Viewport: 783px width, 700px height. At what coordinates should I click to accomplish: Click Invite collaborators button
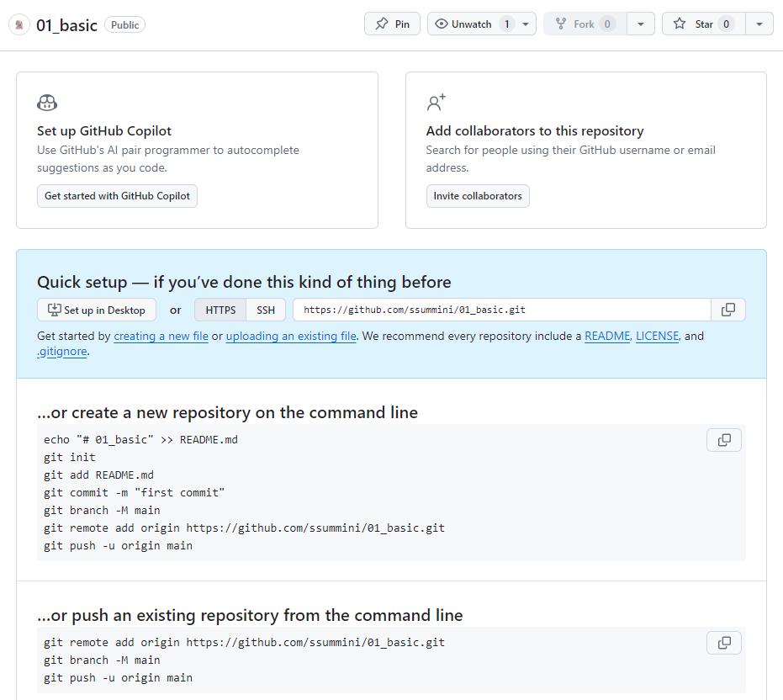point(478,196)
